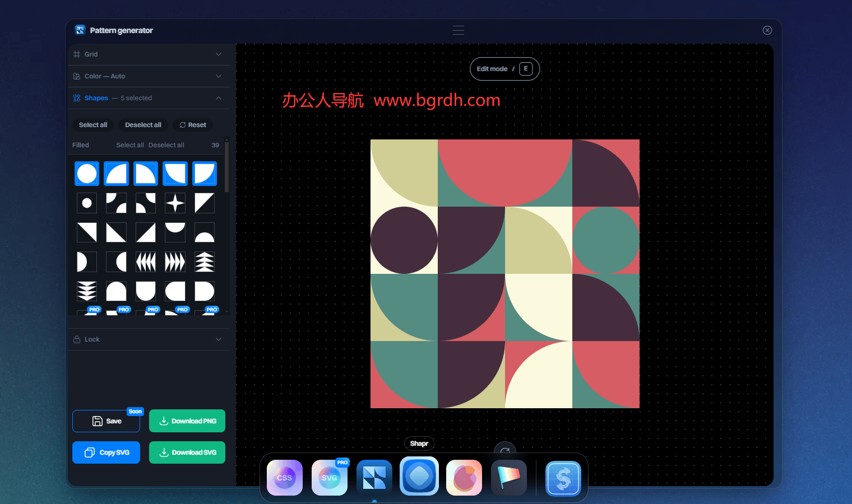This screenshot has height=504, width=852.
Task: Open the hamburger menu at the top
Action: pyautogui.click(x=459, y=30)
